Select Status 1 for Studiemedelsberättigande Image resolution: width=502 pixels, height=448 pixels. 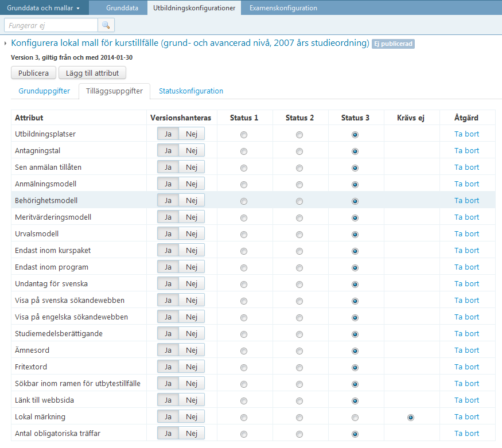tap(244, 334)
